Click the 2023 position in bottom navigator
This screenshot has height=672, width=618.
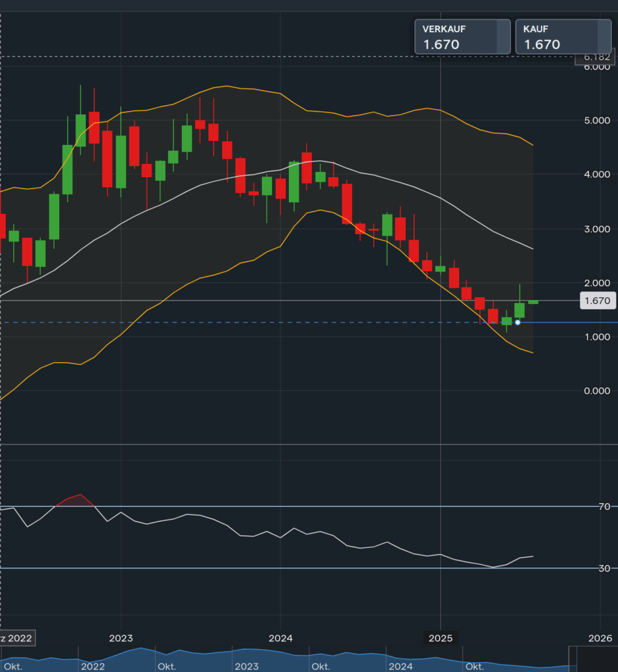pos(246,667)
